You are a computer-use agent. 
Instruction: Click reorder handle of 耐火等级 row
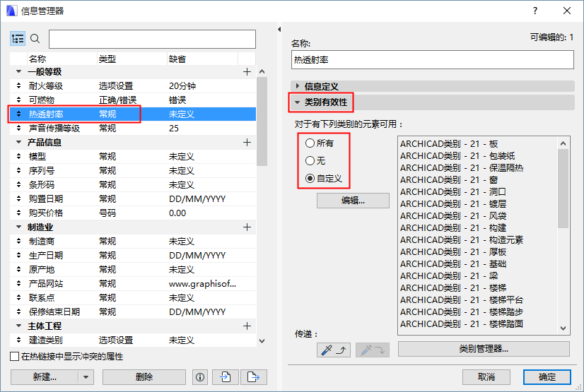(x=18, y=86)
